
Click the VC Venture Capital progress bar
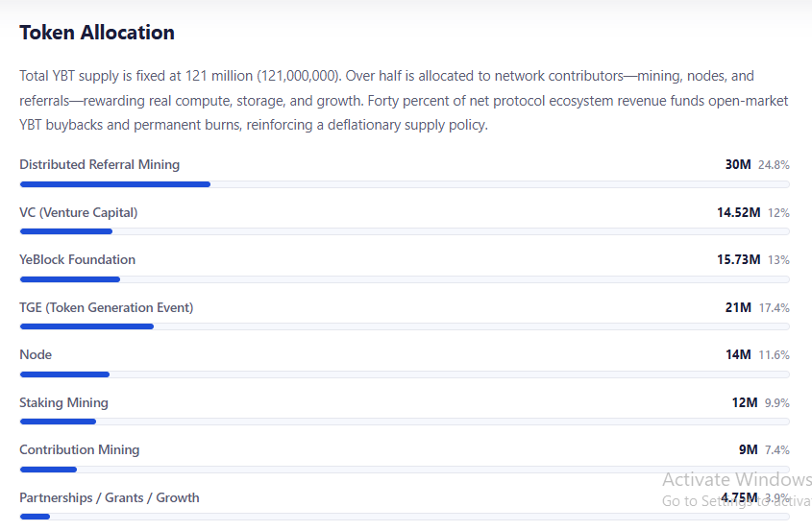[x=405, y=231]
